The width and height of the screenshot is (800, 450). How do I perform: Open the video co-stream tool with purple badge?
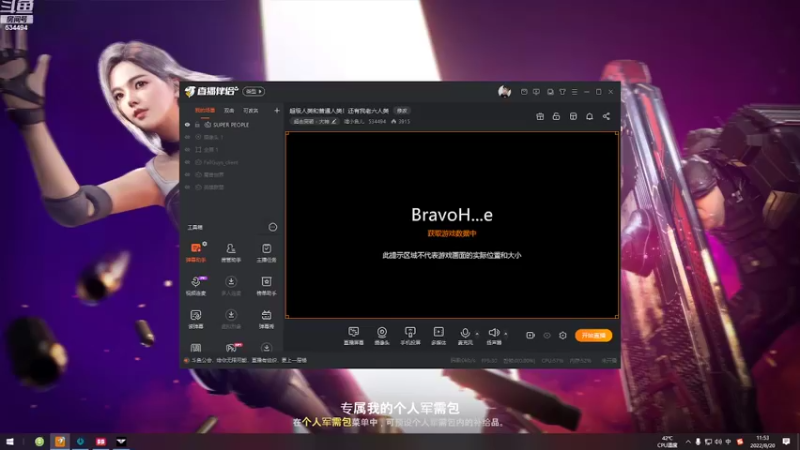[196, 285]
